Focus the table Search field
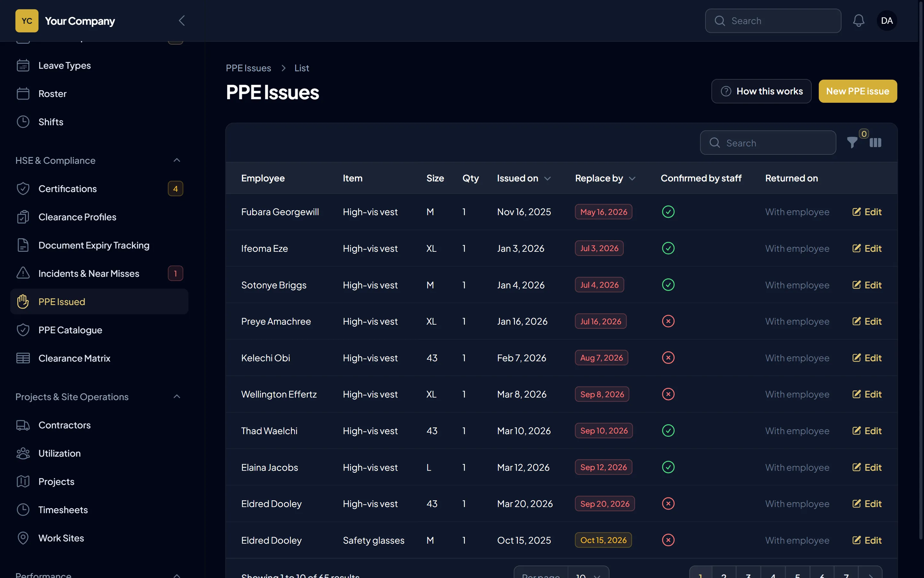924x578 pixels. (x=768, y=143)
